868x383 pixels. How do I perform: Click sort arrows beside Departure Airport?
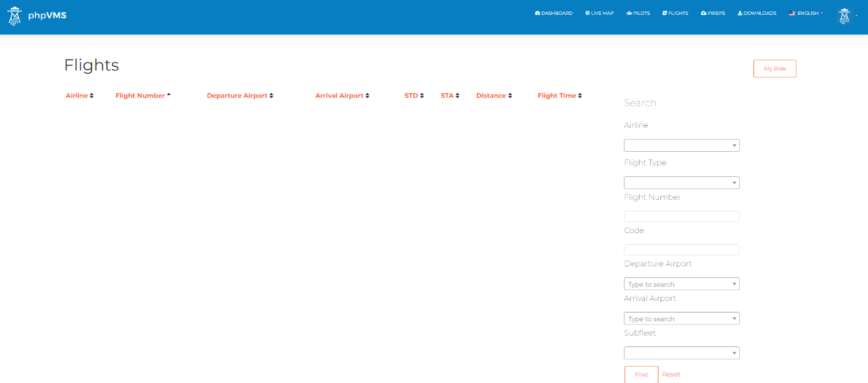pyautogui.click(x=271, y=96)
